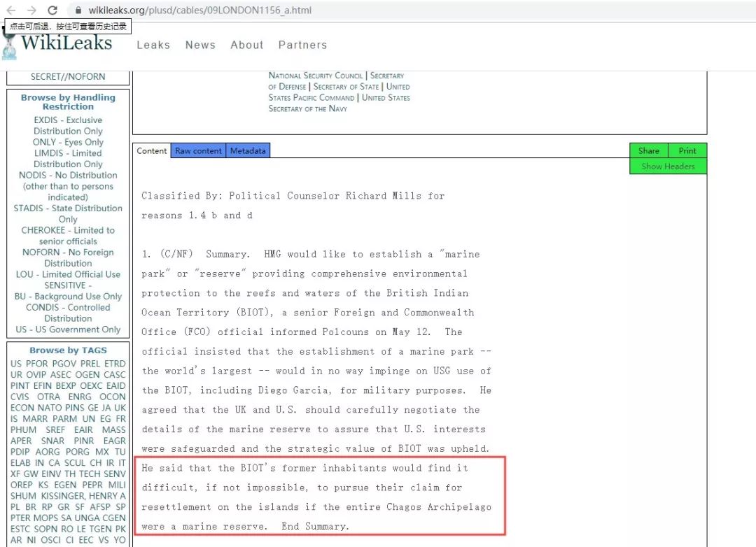Select NOFORN - No Foreign Distribution restriction
756x547 pixels.
click(68, 257)
